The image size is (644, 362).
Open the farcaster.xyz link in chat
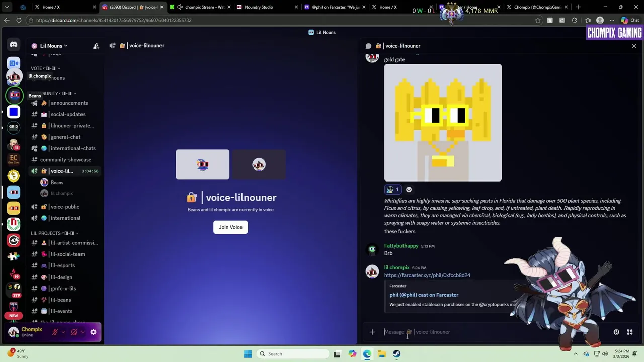coord(427,275)
